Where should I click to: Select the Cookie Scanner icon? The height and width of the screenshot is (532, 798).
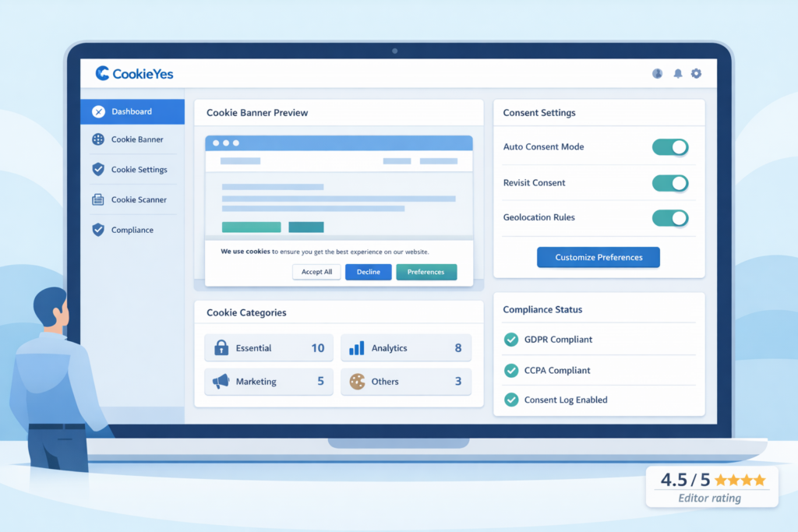[98, 199]
